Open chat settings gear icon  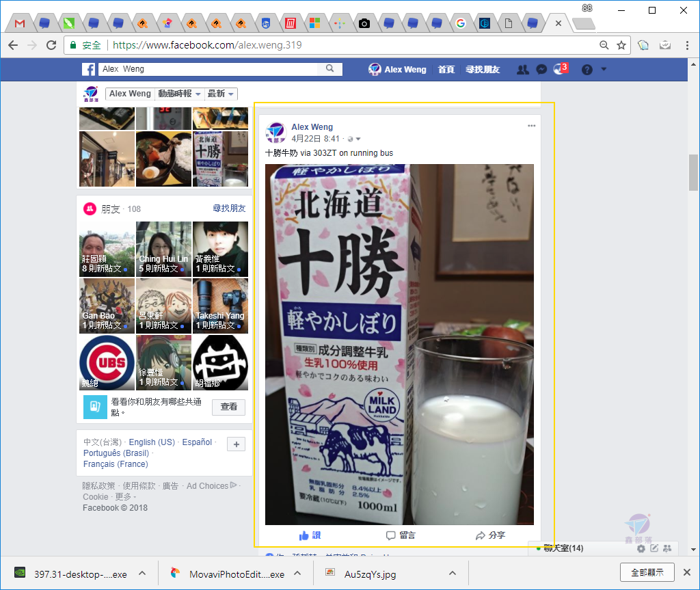[641, 548]
